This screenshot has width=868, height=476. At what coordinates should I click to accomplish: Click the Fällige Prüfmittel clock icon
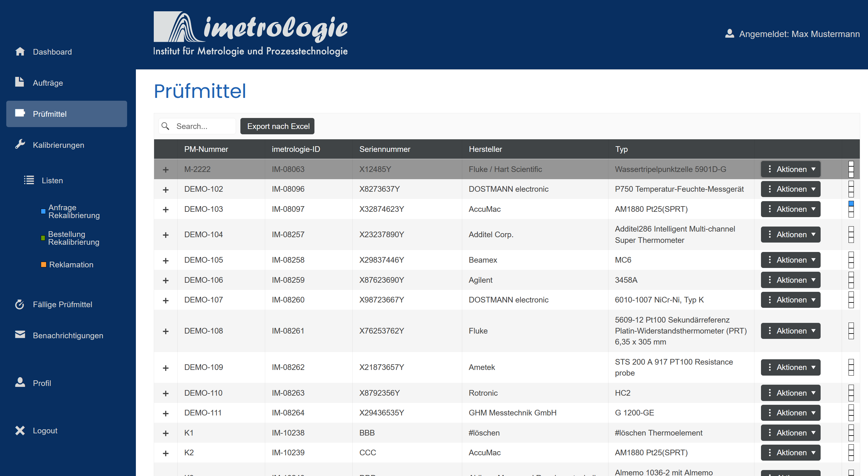coord(19,304)
